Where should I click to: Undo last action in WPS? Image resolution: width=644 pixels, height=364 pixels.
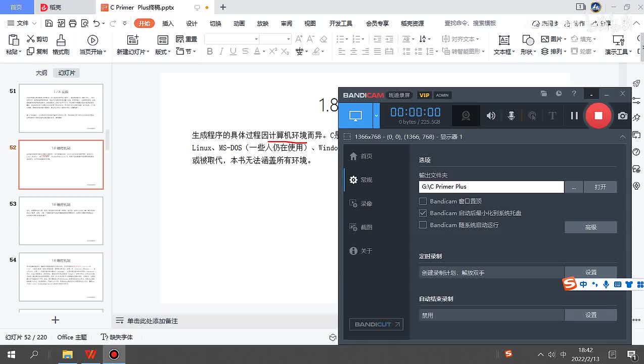96,23
